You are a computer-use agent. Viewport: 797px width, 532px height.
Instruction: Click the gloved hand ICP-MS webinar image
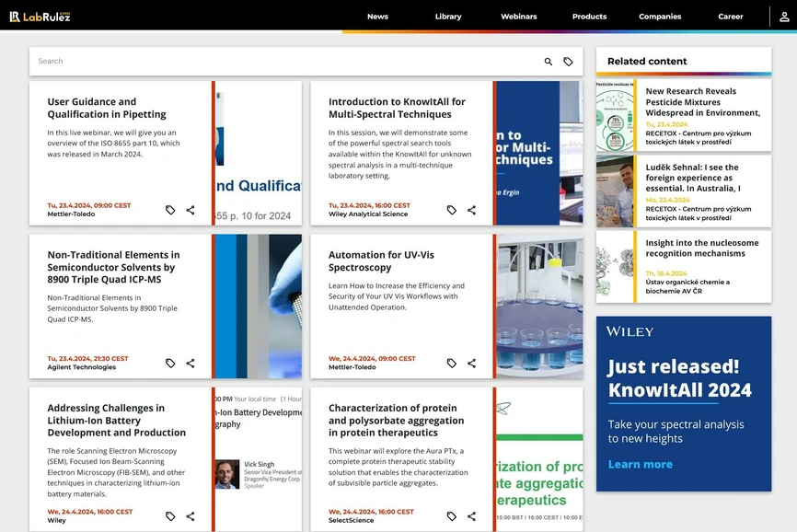pyautogui.click(x=259, y=306)
